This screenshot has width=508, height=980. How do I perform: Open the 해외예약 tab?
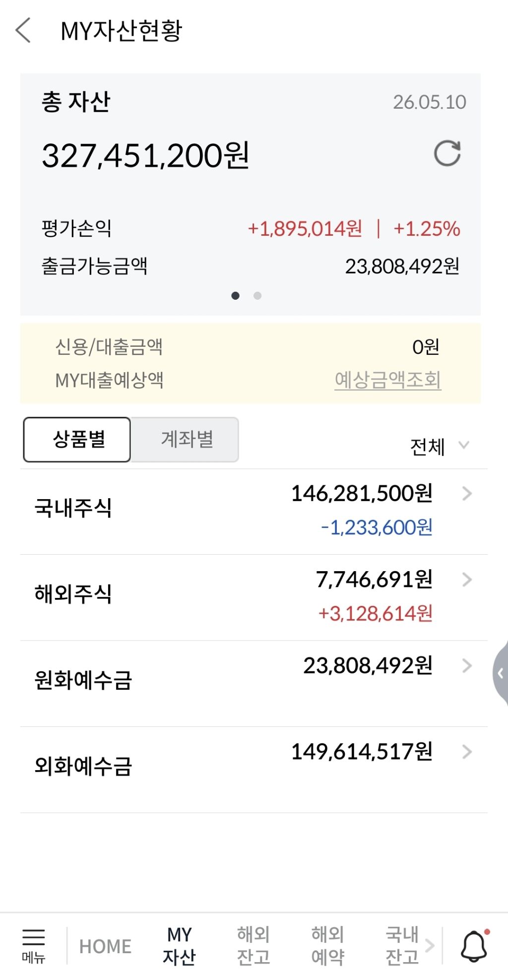(327, 946)
